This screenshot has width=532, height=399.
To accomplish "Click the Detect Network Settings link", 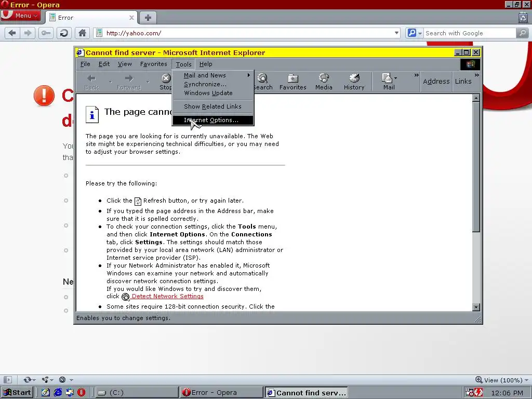I will coord(167,296).
